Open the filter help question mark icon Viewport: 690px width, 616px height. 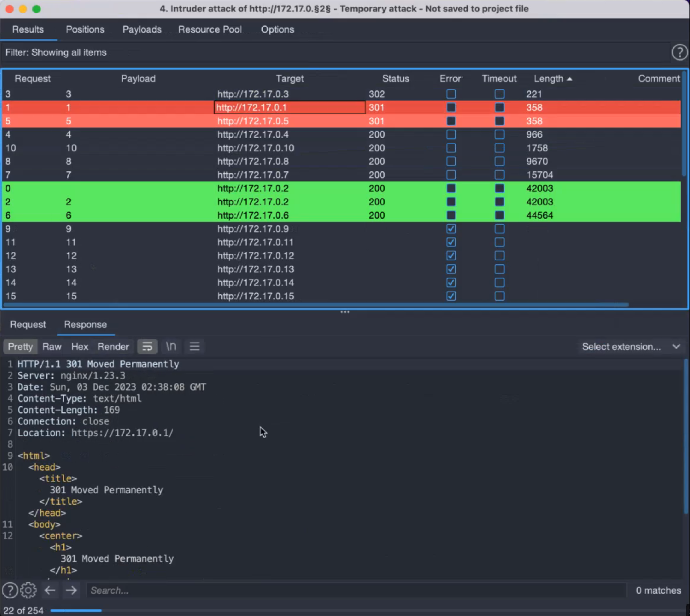[x=679, y=52]
